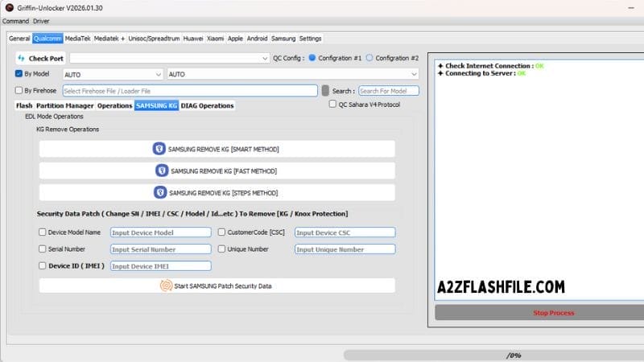Click the shield icon on Steps Method button
The image size is (644, 362).
point(160,192)
